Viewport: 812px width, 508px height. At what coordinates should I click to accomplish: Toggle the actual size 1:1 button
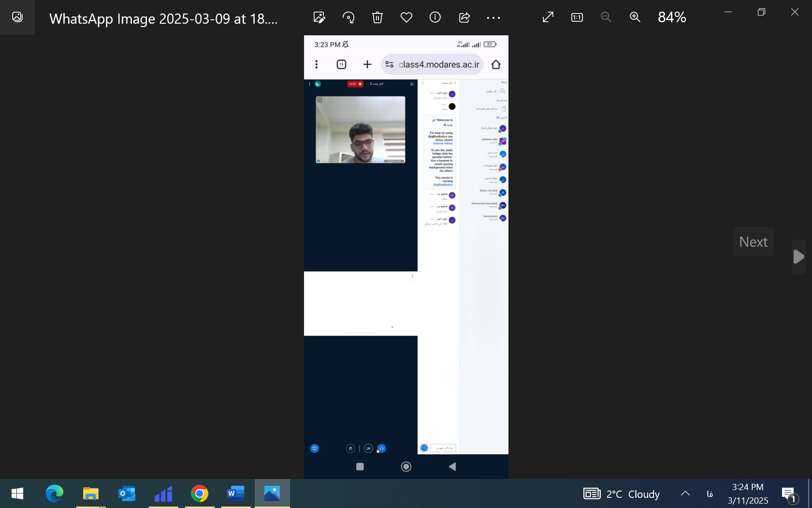click(x=577, y=17)
